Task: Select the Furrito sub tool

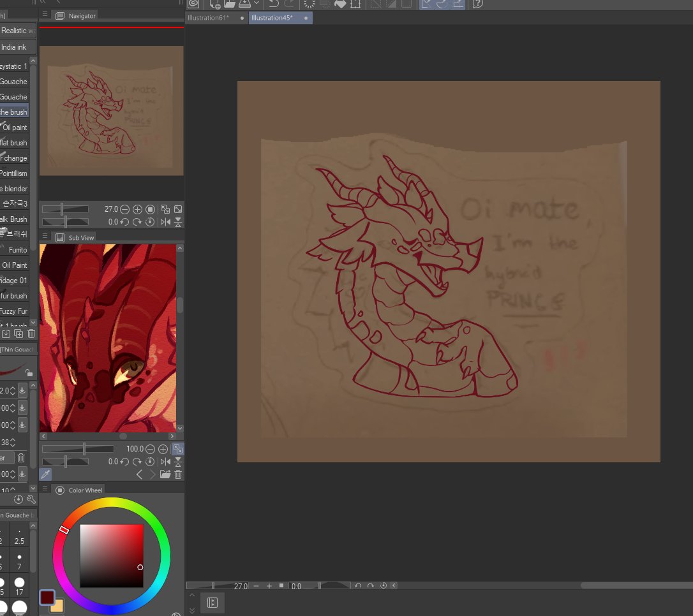Action: click(15, 250)
